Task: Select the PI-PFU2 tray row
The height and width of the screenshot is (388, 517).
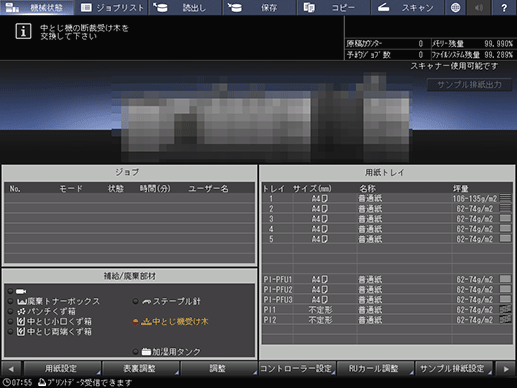Action: [x=387, y=289]
